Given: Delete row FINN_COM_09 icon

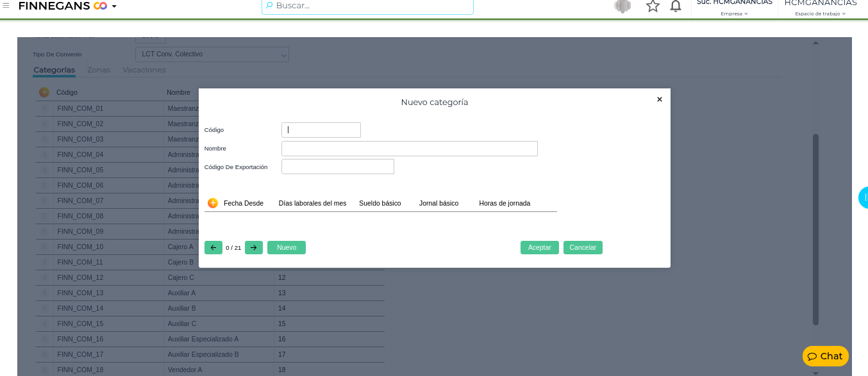Looking at the screenshot, I should click(44, 231).
